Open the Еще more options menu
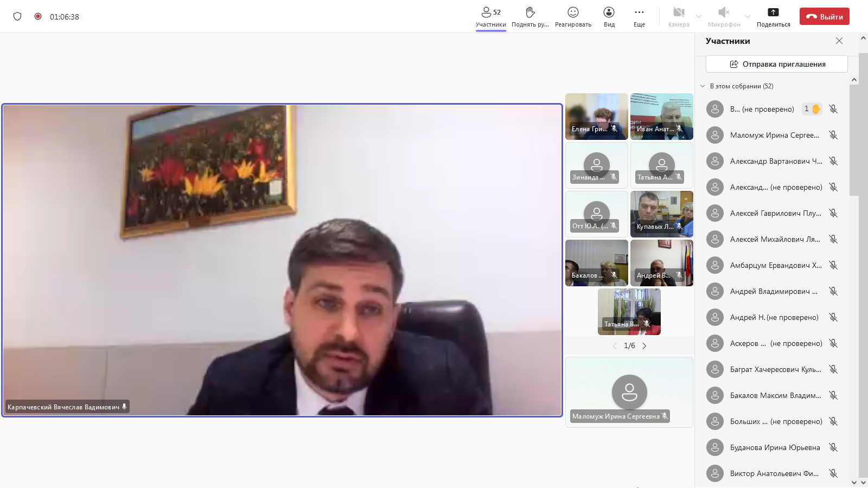The image size is (868, 488). (639, 12)
